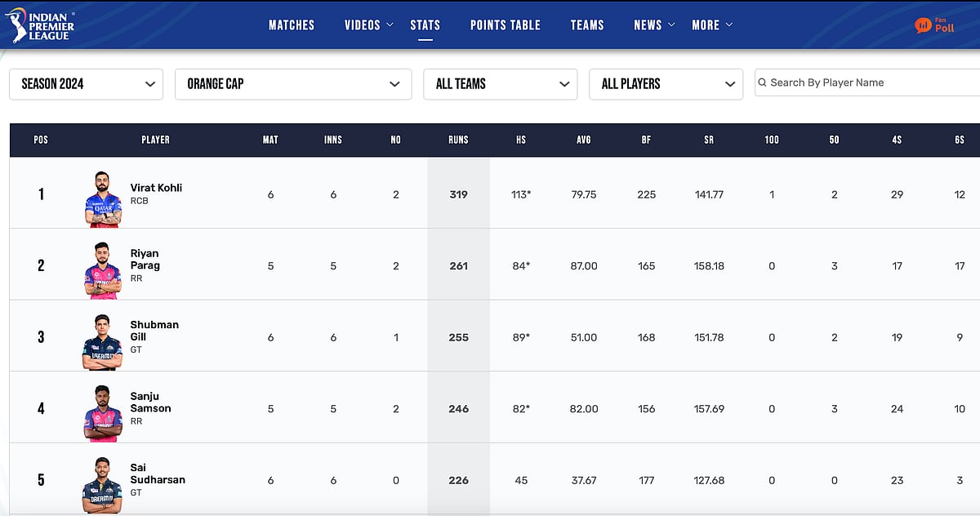This screenshot has width=980, height=516.
Task: Expand the Orange Cap dropdown
Action: click(293, 84)
